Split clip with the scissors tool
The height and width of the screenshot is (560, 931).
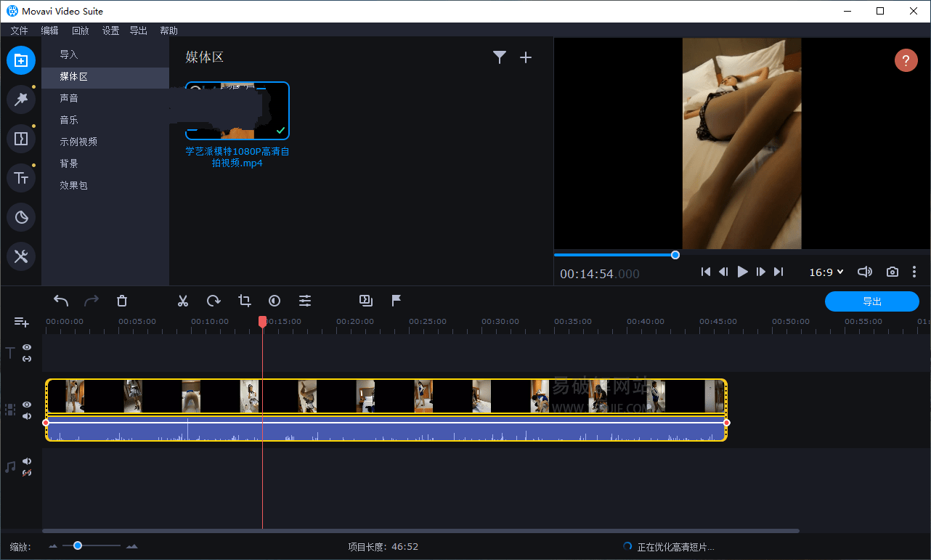point(183,301)
